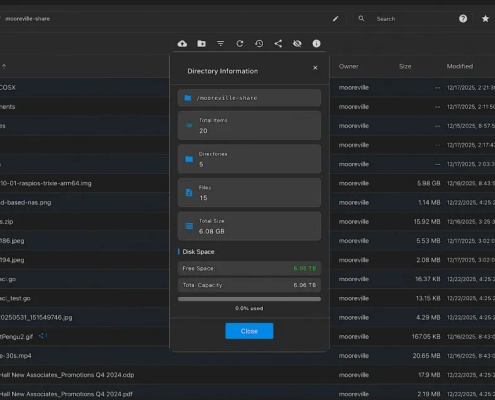Screen dimensions: 495x400
Task: Select the Promotions Q4 2024.pdf file
Action: click(x=66, y=394)
